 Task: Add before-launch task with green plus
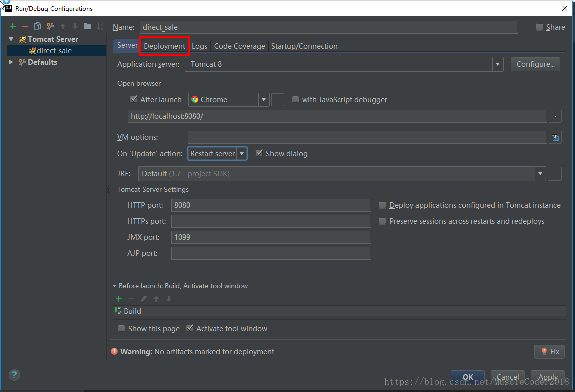[x=119, y=299]
